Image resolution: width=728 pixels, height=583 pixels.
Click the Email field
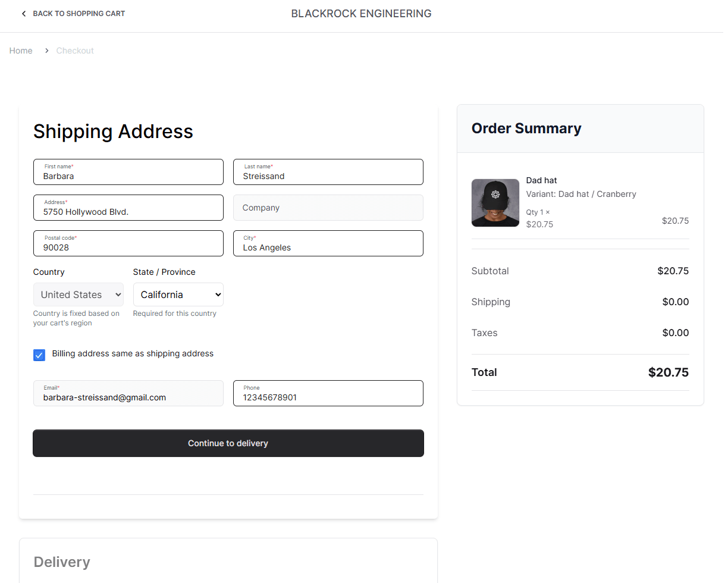(128, 397)
